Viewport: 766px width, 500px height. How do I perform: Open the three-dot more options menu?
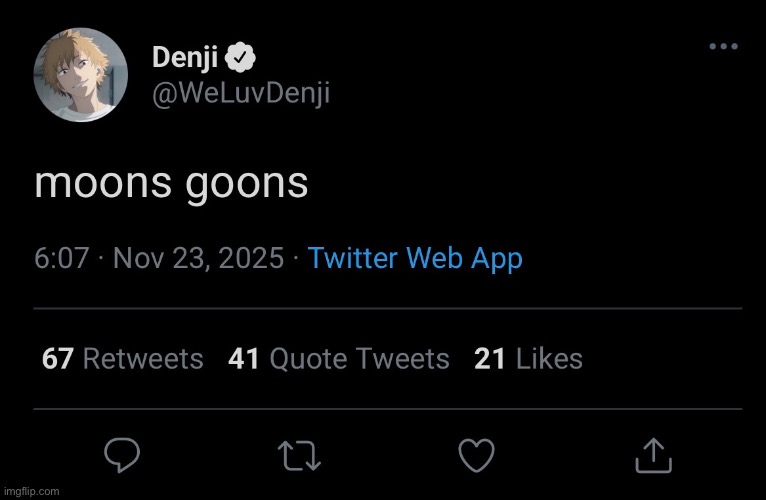coord(724,46)
